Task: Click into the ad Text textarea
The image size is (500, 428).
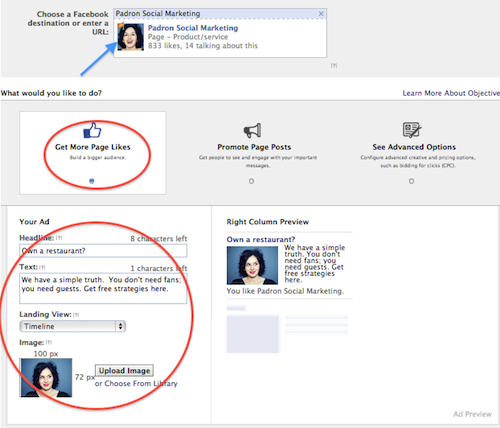Action: point(103,288)
